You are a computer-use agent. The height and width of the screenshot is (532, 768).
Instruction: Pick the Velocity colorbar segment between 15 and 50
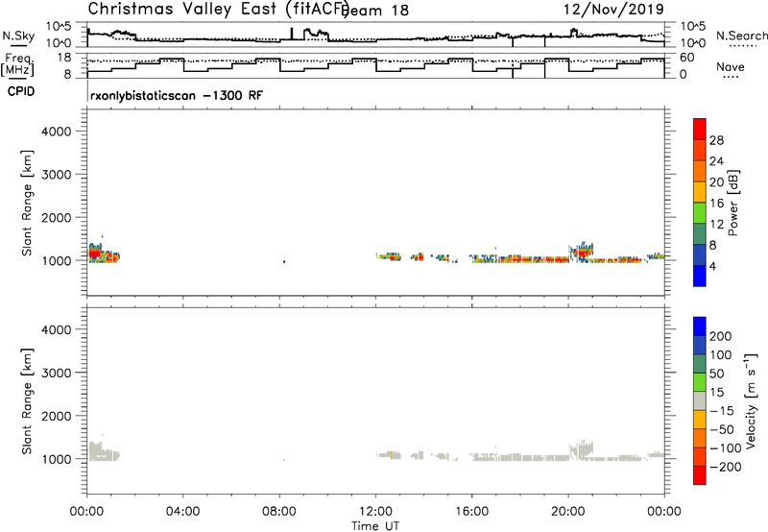pos(700,382)
